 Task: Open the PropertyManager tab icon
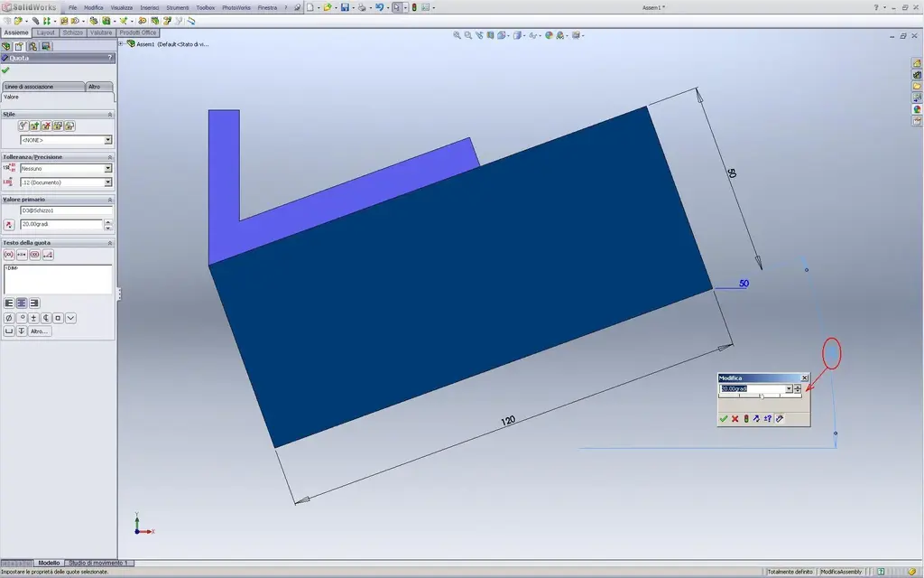coord(20,46)
